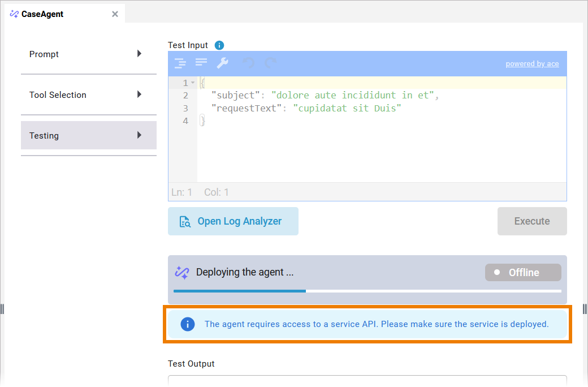Click the blue info icon in service notice
Screen dimensions: 588x387
pos(187,324)
